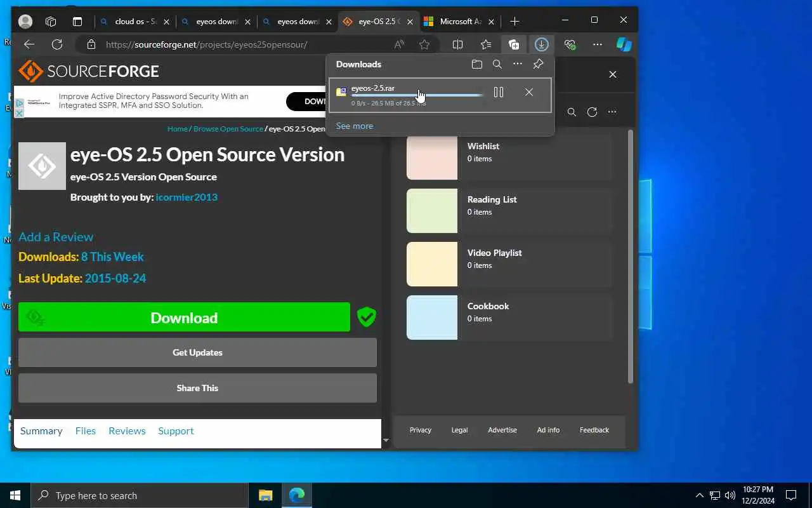Click the Get Updates button
The width and height of the screenshot is (812, 508).
click(x=197, y=352)
